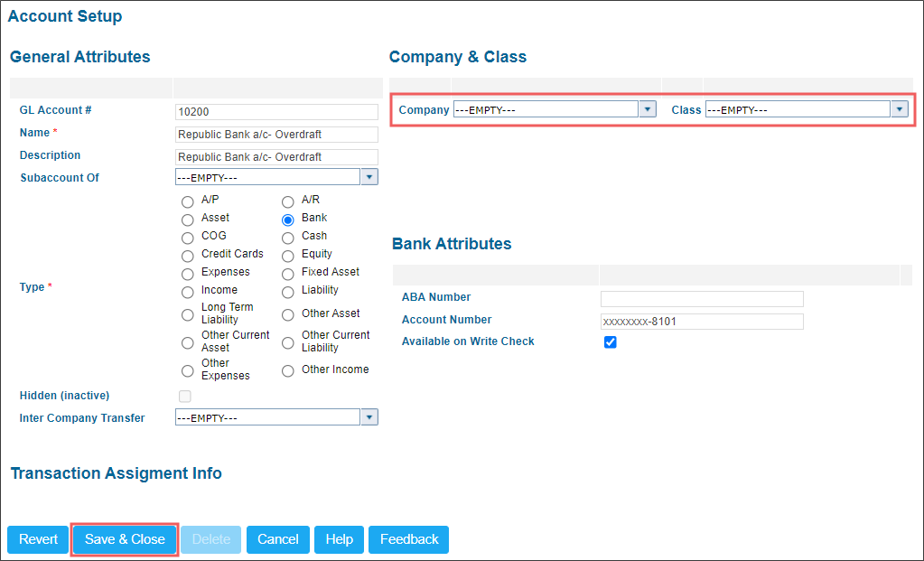
Task: Send Feedback using the Feedback button
Action: click(x=408, y=539)
